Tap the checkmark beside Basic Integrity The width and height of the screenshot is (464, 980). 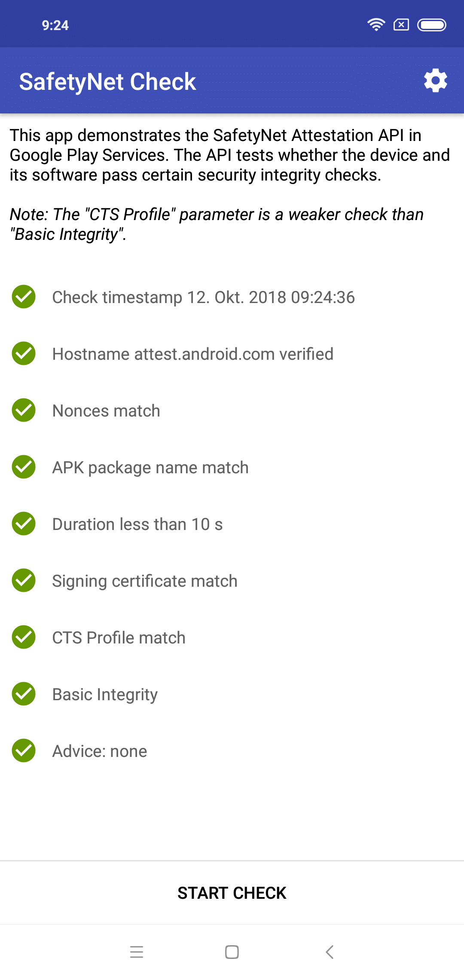point(24,694)
